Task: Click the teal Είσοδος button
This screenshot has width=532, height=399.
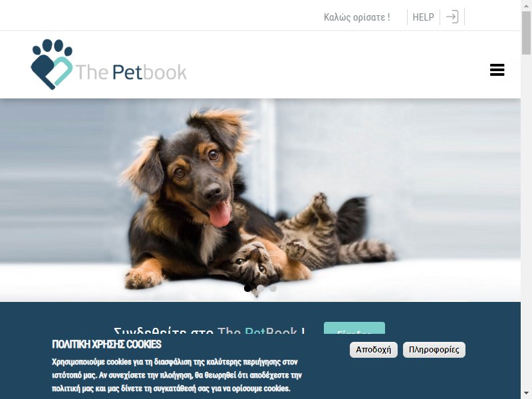Action: click(354, 328)
